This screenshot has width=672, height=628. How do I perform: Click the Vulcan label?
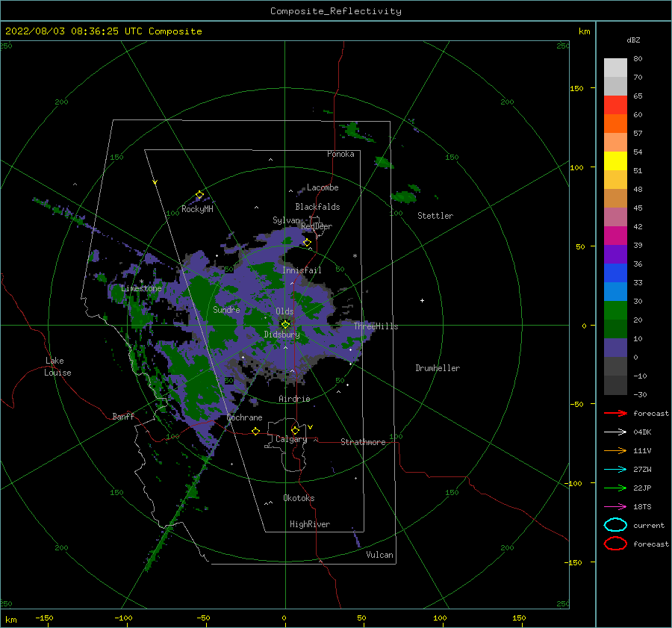click(380, 555)
